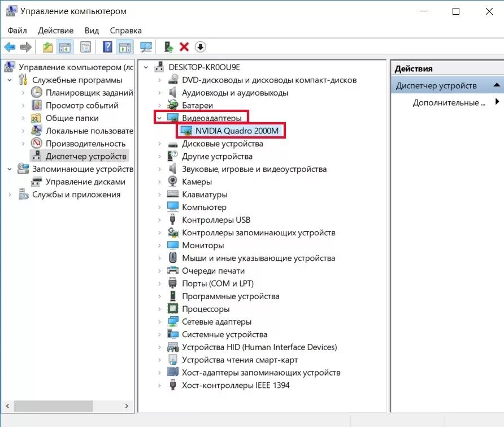This screenshot has height=427, width=504.
Task: Click the red X Uninstall device icon
Action: (x=184, y=47)
